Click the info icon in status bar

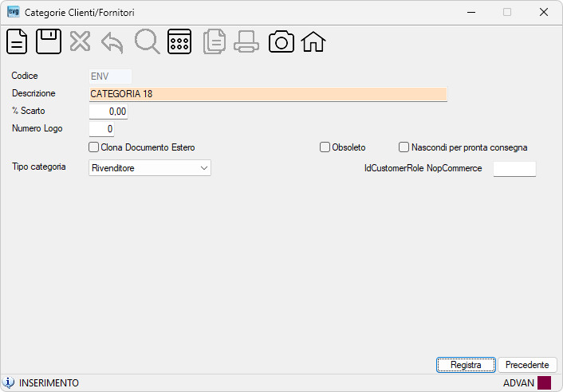pos(9,382)
